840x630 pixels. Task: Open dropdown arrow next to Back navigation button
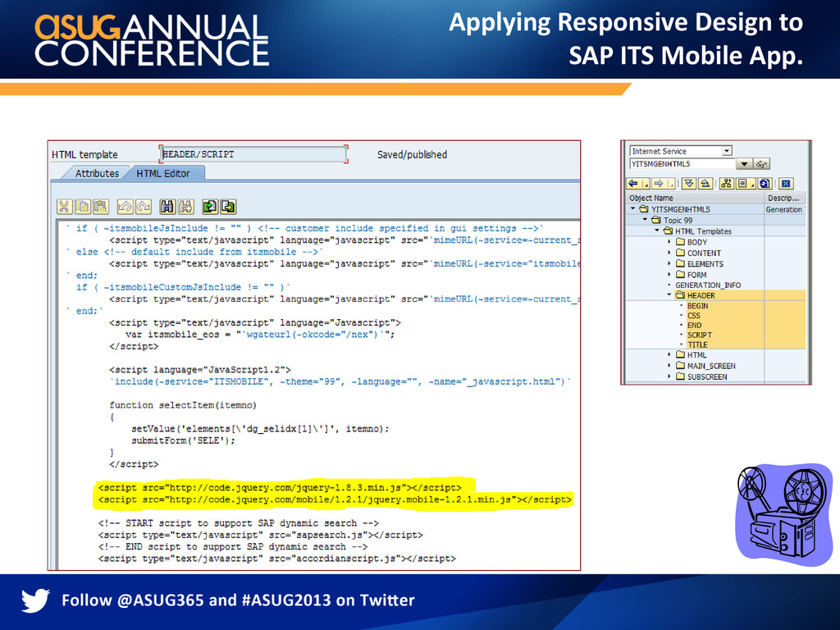click(x=646, y=185)
